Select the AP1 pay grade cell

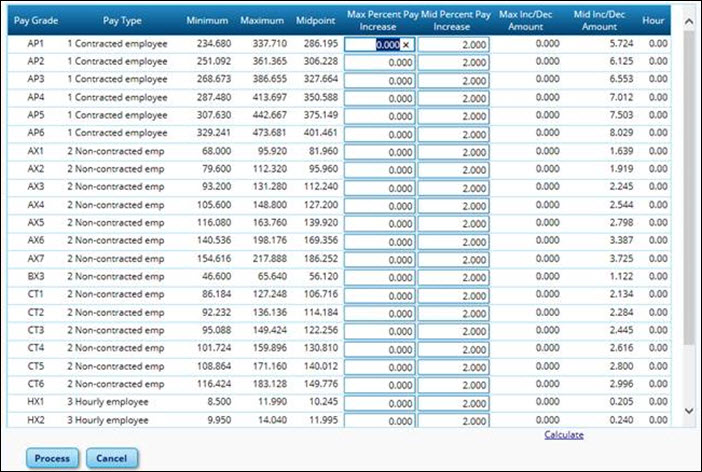[x=36, y=43]
